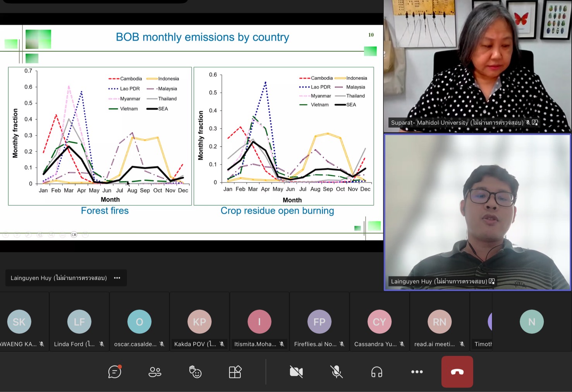Viewport: 572px width, 392px height.
Task: Click pin icon on Lainguyen Huy's video
Action: coord(492,281)
